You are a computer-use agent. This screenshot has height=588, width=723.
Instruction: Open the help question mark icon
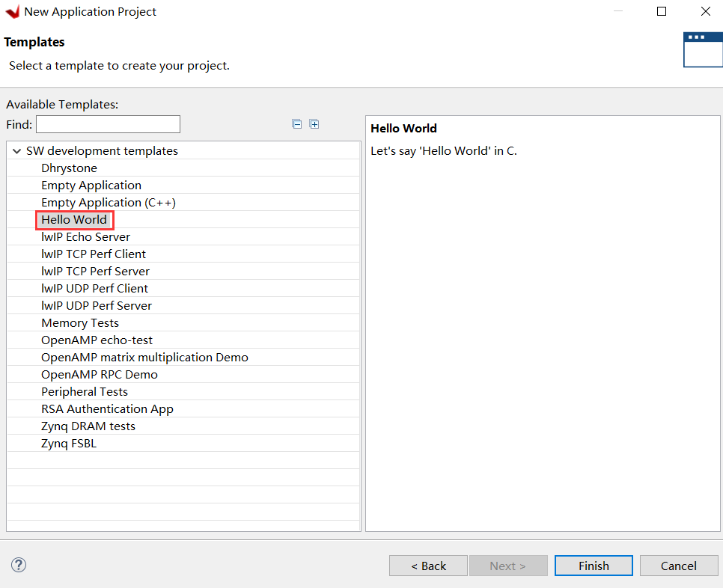tap(19, 565)
